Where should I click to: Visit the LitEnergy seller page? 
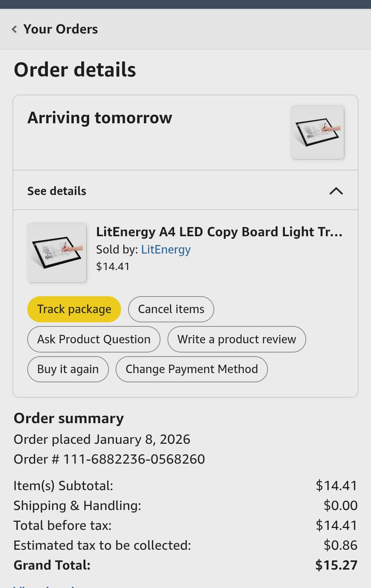point(166,249)
